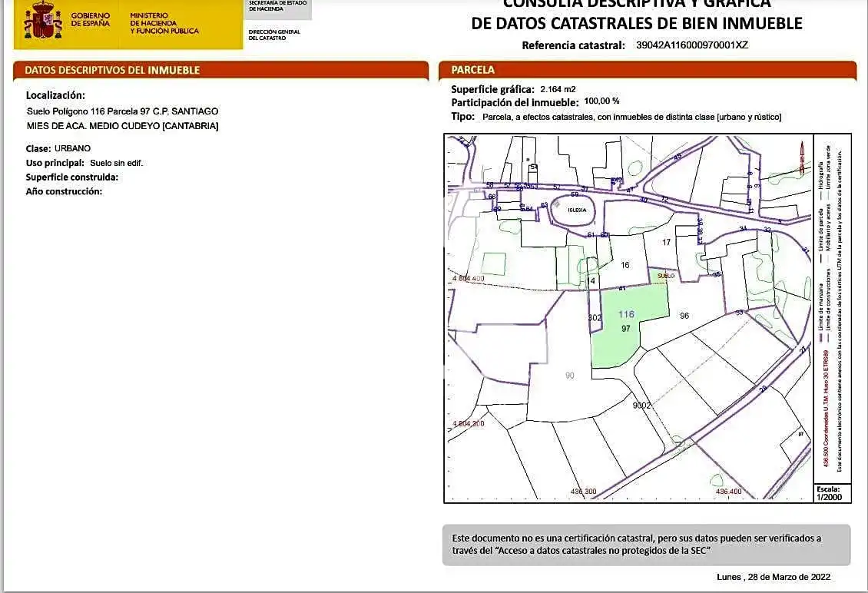Select the "Suelo Polígono 116 Parcela 97" address line
Screen dimensions: 868x593
tap(122, 111)
